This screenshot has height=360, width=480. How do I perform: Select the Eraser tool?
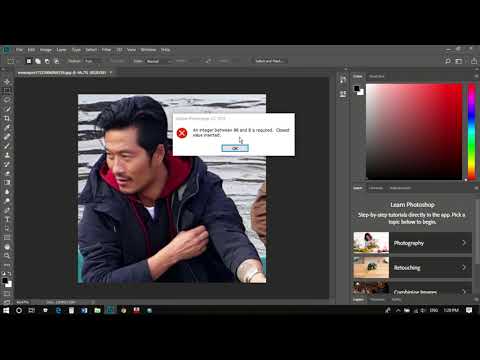coord(7,173)
